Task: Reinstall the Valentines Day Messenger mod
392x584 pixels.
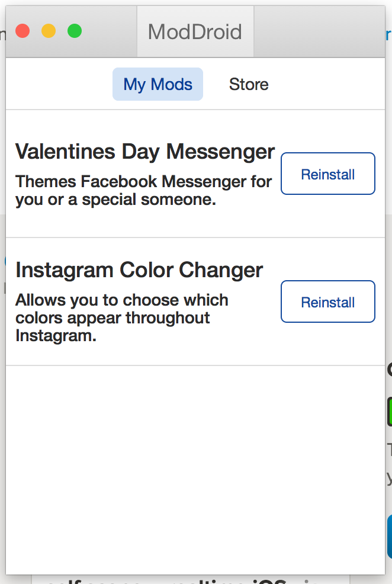Action: point(327,174)
